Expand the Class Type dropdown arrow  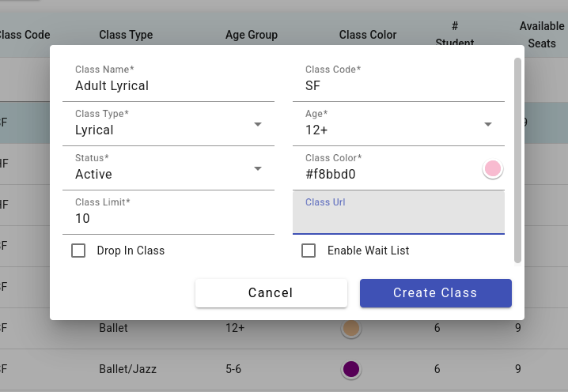(x=258, y=124)
